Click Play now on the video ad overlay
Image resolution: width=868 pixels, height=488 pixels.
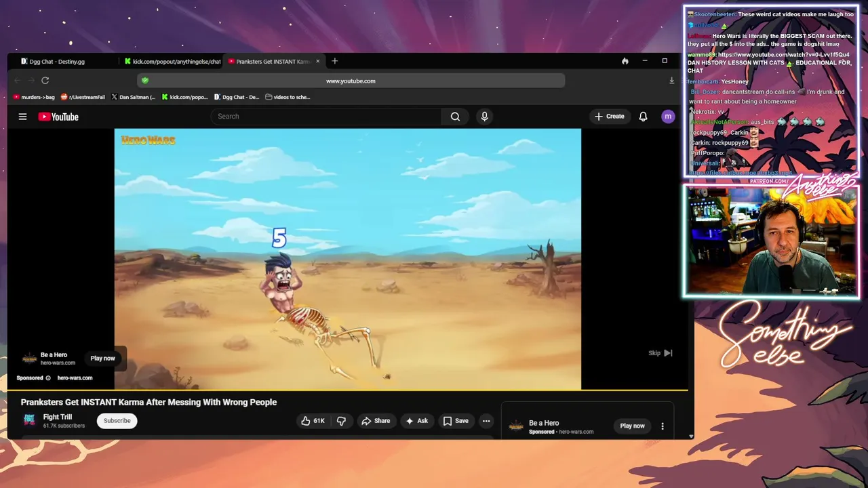pyautogui.click(x=103, y=358)
